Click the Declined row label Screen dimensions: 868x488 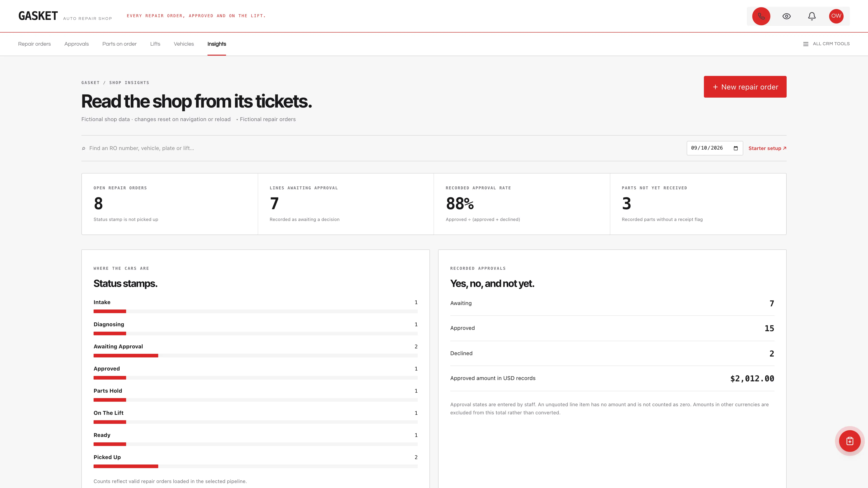point(461,353)
